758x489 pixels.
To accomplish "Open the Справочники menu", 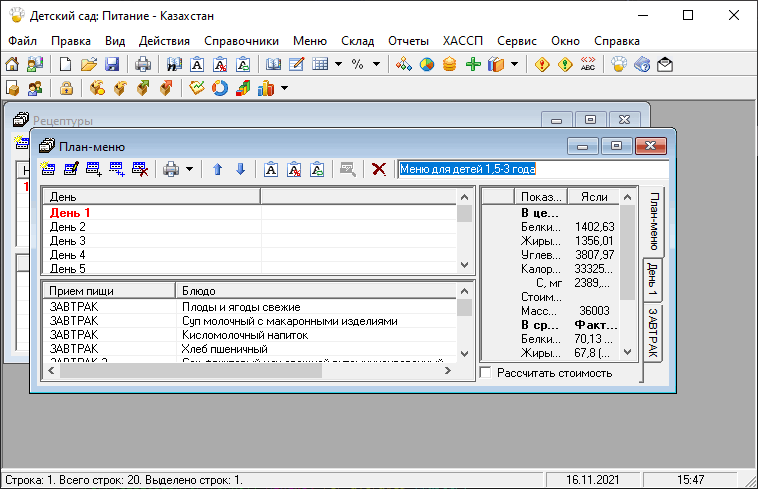I will click(241, 41).
